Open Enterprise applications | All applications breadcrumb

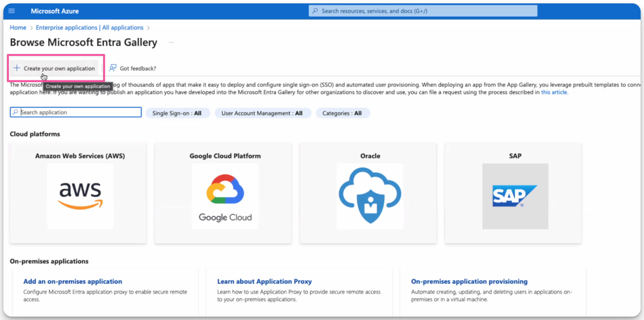90,28
